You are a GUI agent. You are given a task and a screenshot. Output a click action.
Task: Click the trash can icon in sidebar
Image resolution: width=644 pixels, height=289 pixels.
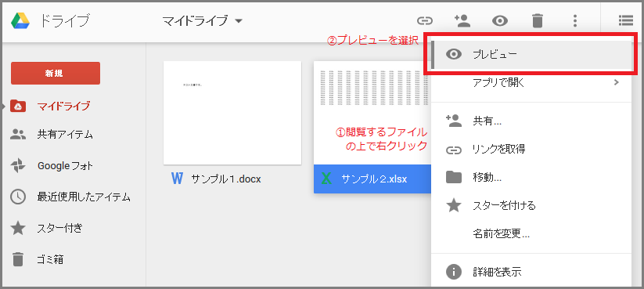[x=18, y=259]
